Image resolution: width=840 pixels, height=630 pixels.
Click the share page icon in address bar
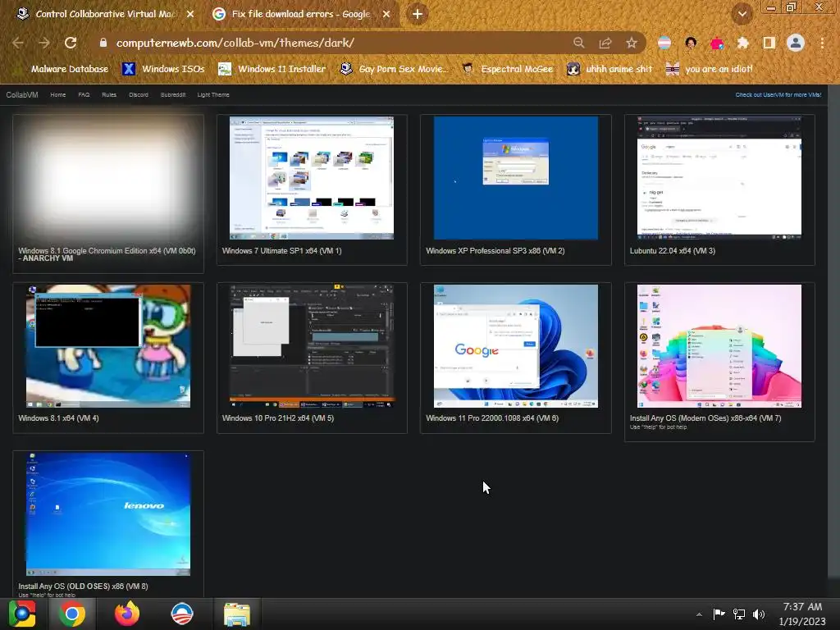(x=605, y=43)
